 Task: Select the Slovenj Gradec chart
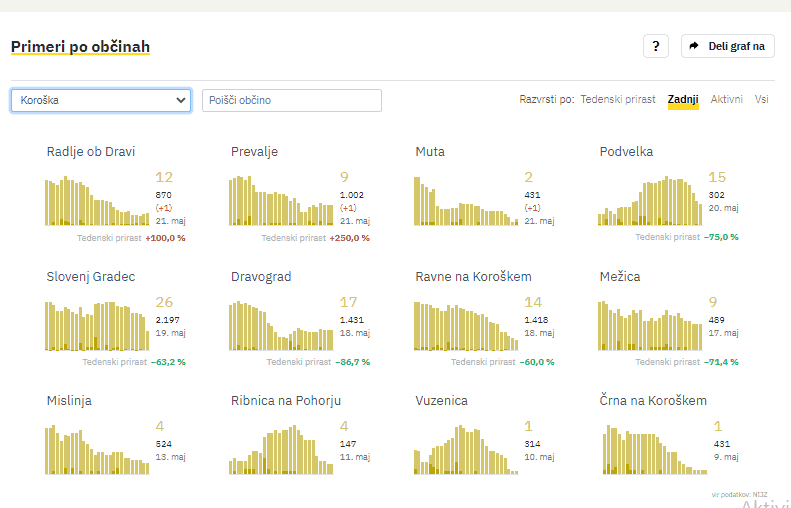pos(96,326)
